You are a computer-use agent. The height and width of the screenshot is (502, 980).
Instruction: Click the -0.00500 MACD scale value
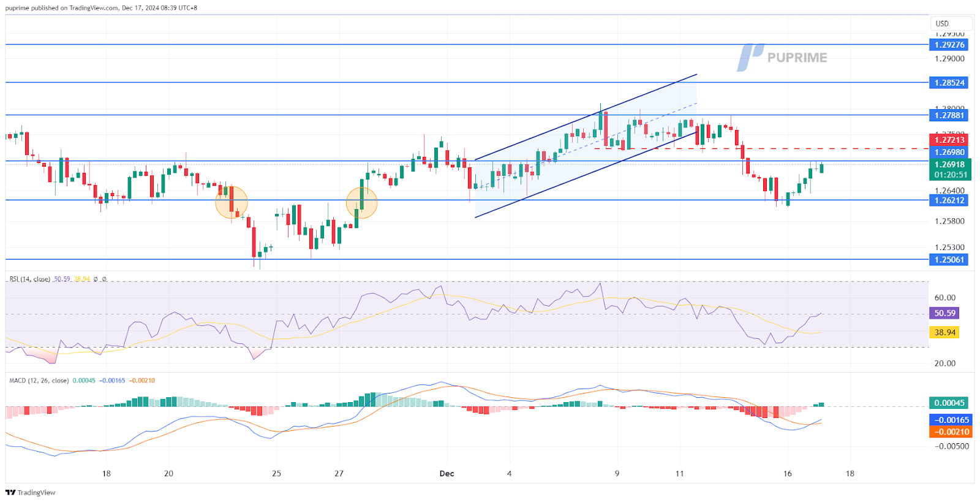(952, 446)
